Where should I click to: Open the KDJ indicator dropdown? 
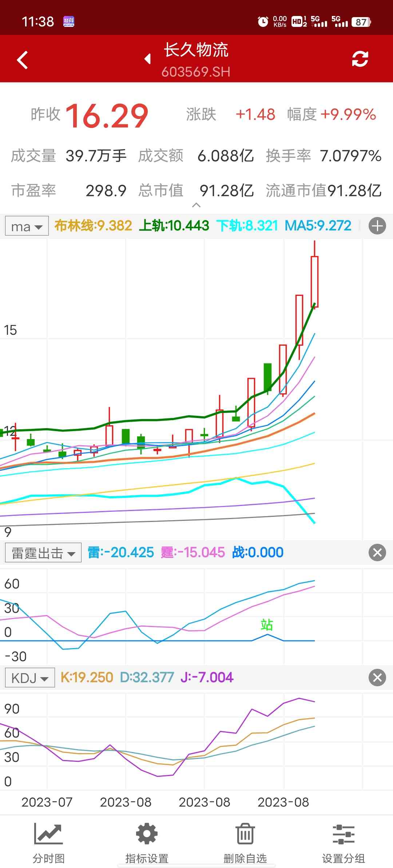[30, 678]
